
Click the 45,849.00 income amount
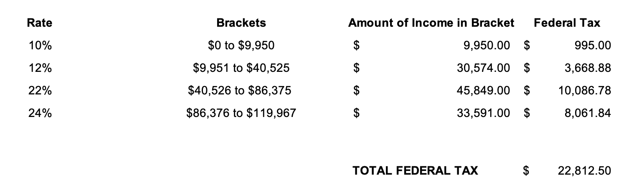[484, 91]
